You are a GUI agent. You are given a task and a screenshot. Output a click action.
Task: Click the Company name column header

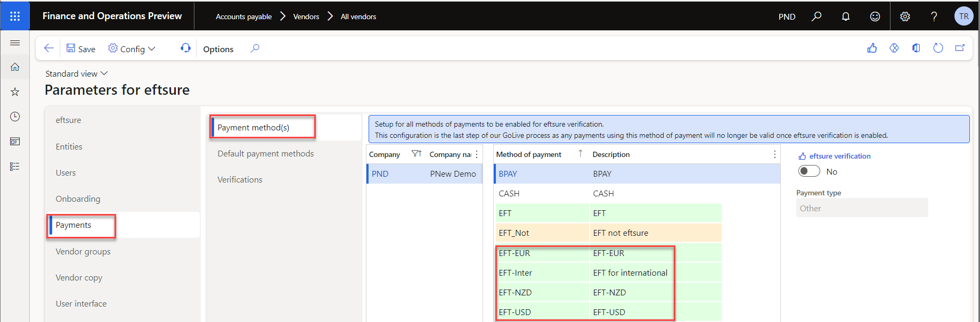(x=451, y=154)
